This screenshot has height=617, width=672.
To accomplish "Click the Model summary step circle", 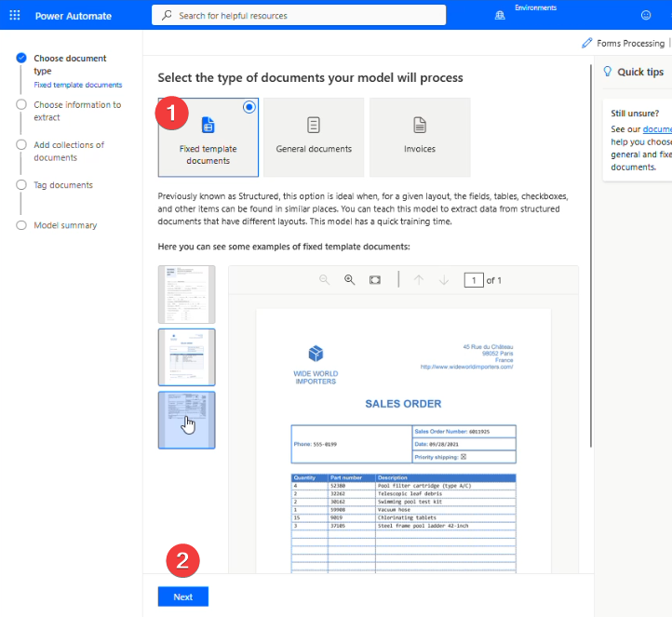I will 21,225.
